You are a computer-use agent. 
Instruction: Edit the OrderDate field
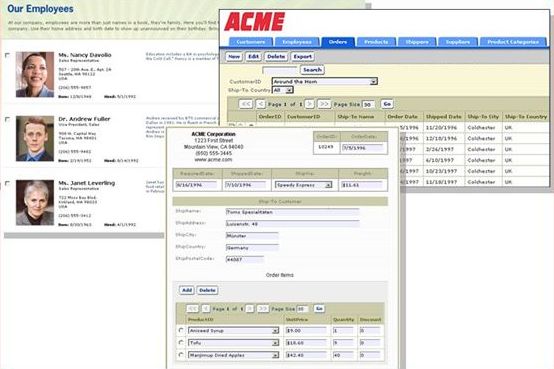pyautogui.click(x=363, y=148)
